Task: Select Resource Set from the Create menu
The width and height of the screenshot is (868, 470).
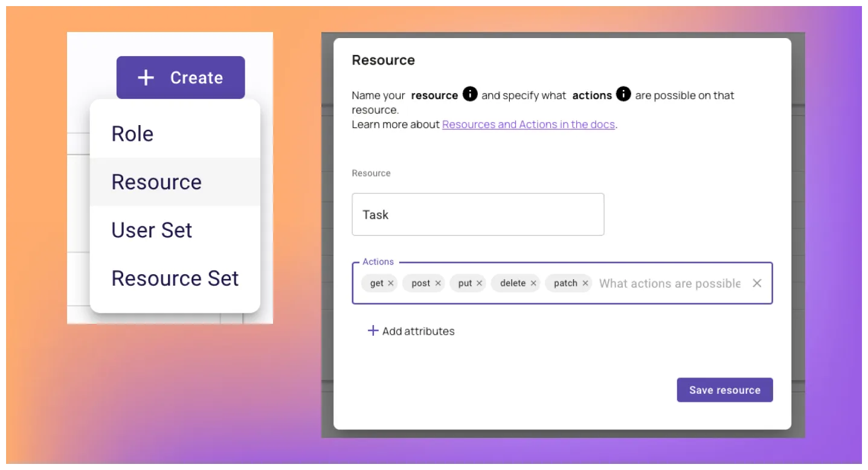Action: [175, 278]
